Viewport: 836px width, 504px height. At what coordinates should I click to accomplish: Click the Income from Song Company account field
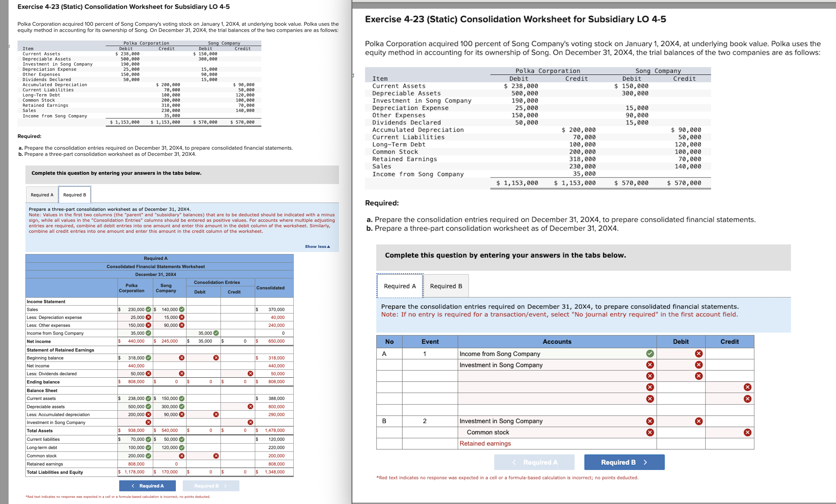tap(557, 354)
